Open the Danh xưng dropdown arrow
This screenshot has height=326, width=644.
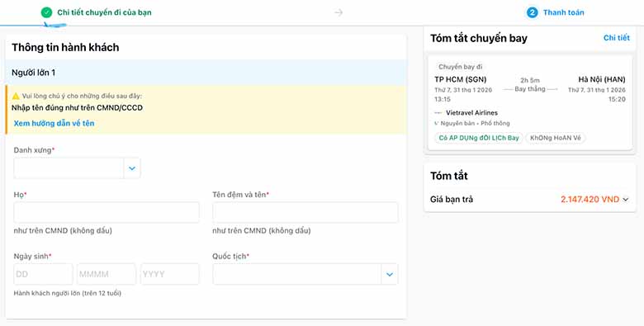tap(132, 168)
